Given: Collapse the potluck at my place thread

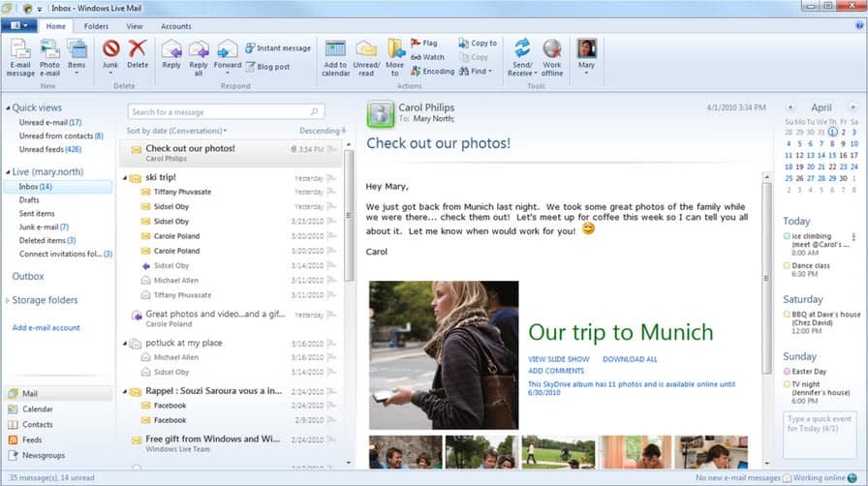Looking at the screenshot, I should coord(125,343).
